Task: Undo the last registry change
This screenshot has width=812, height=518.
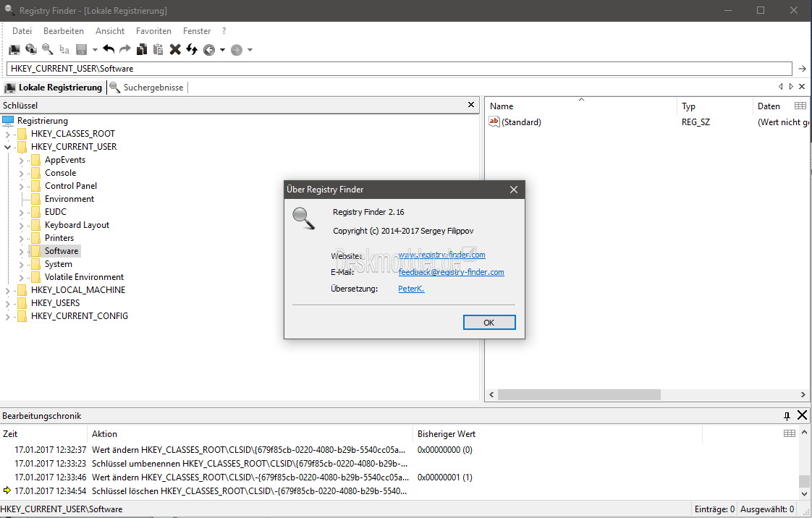Action: click(x=109, y=50)
